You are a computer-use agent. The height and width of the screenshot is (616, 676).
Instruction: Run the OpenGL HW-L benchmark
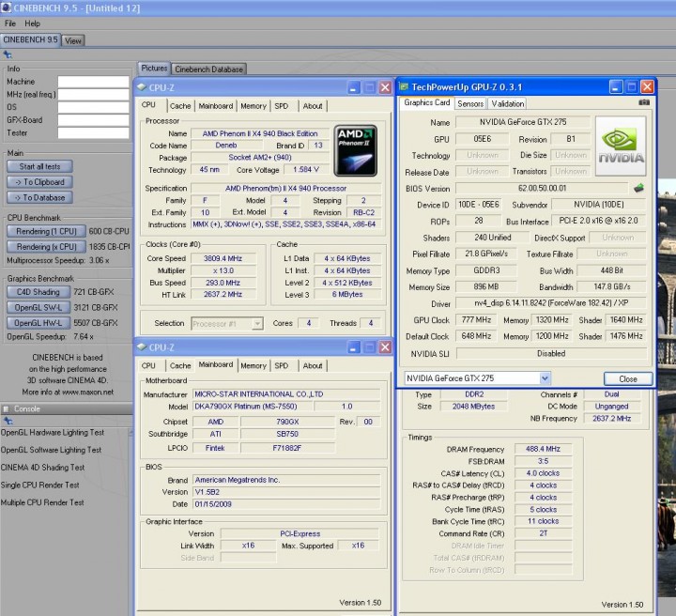click(38, 323)
